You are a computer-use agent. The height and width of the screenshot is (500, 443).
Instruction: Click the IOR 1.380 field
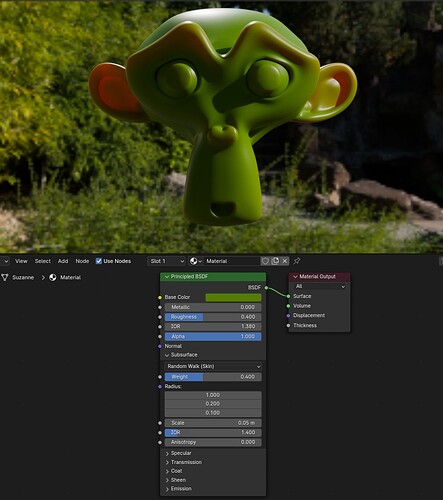pos(213,326)
